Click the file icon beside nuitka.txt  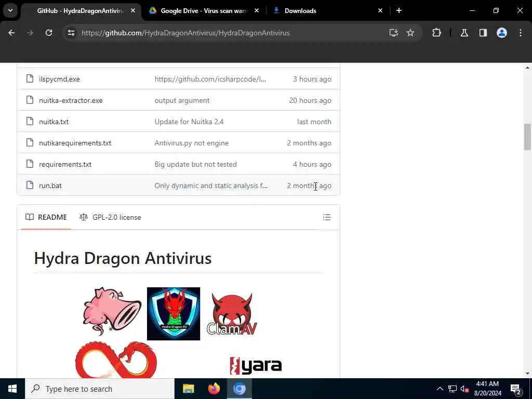[30, 121]
